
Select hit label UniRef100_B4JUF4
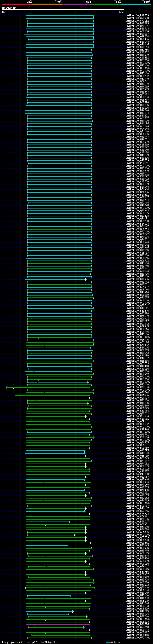[x=137, y=113]
